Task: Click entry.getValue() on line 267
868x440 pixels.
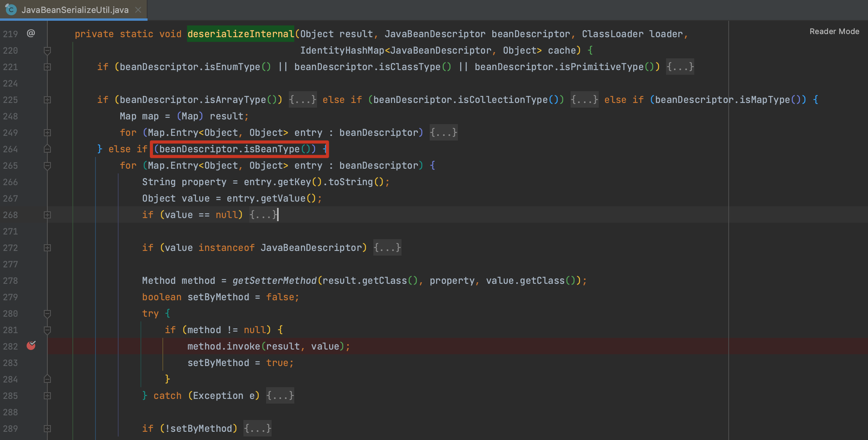Action: click(271, 198)
